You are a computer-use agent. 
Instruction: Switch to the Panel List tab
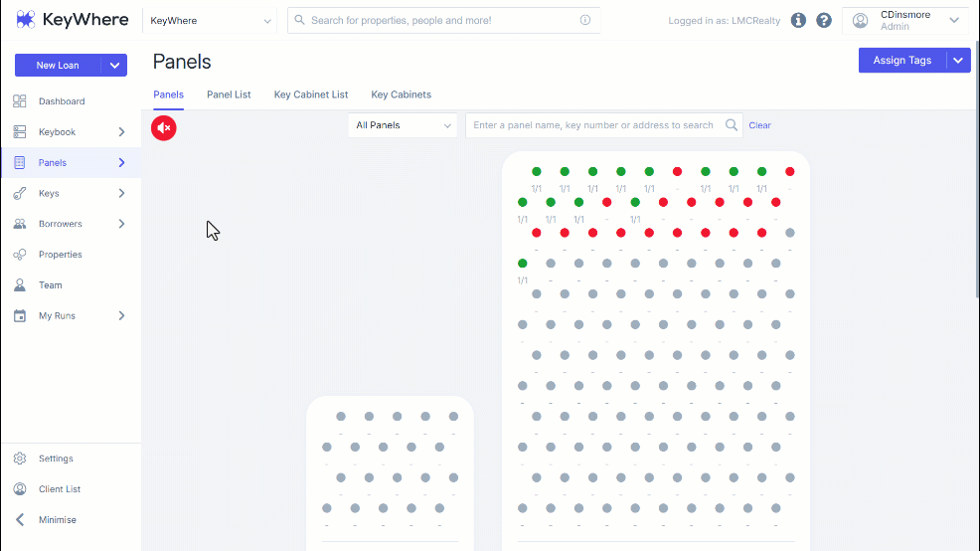coord(229,94)
